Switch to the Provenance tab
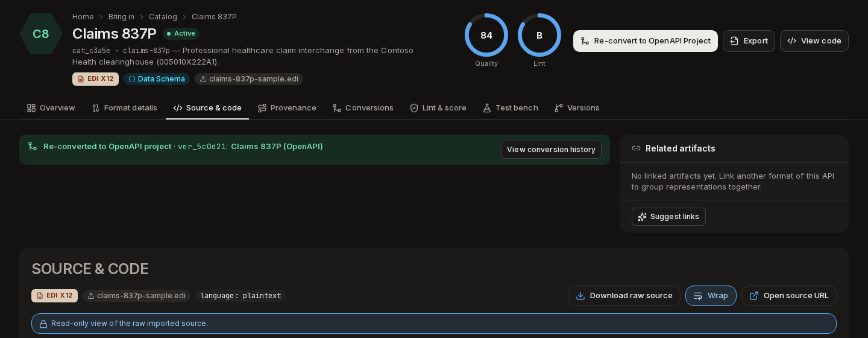 pyautogui.click(x=287, y=108)
